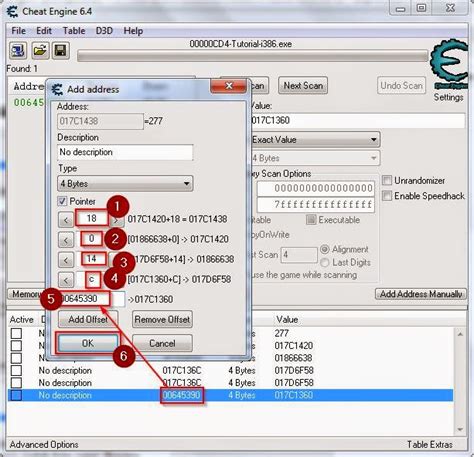Open the value type 4 Bytes dropdown
Viewport: 474px width, 457px height.
point(315,158)
